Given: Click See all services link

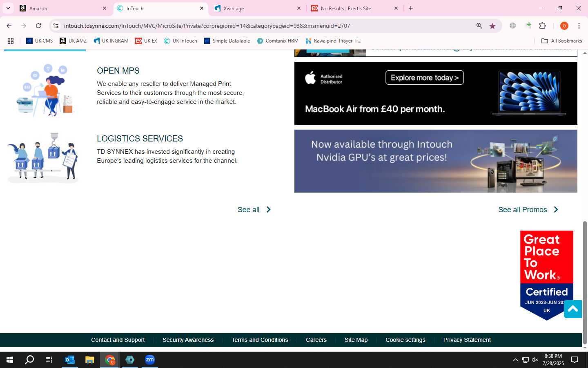Looking at the screenshot, I should click(254, 210).
